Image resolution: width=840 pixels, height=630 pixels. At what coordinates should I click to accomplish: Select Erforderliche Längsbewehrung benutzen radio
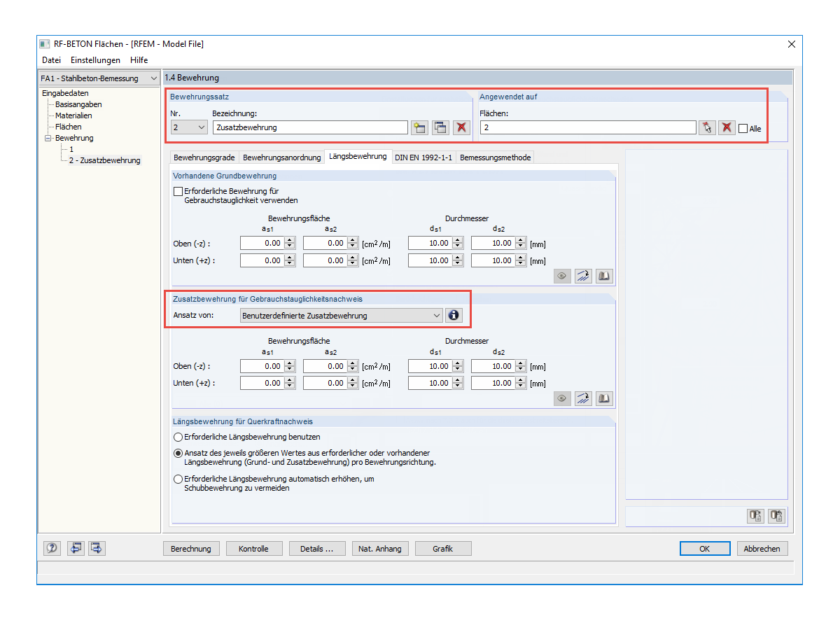[178, 437]
